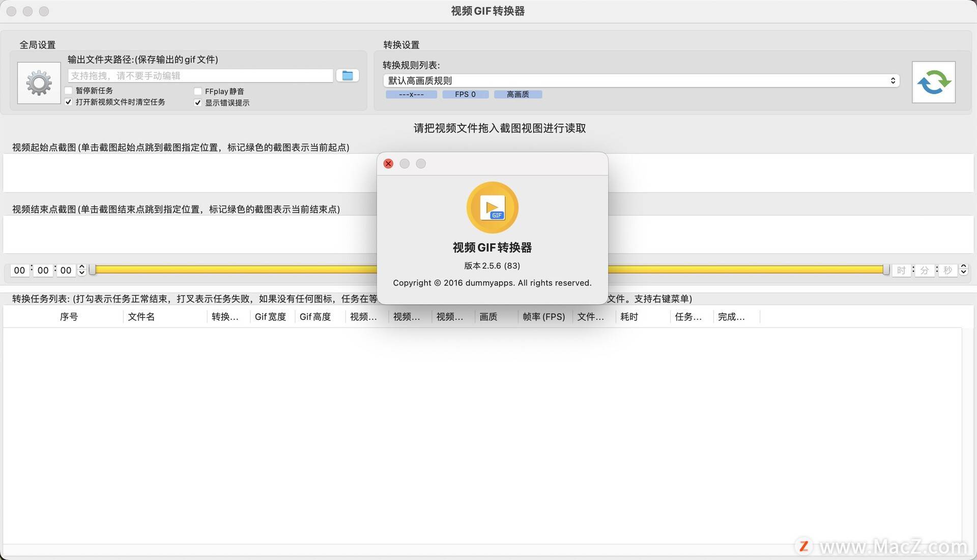
Task: Click the start time stepper arrows
Action: point(82,270)
